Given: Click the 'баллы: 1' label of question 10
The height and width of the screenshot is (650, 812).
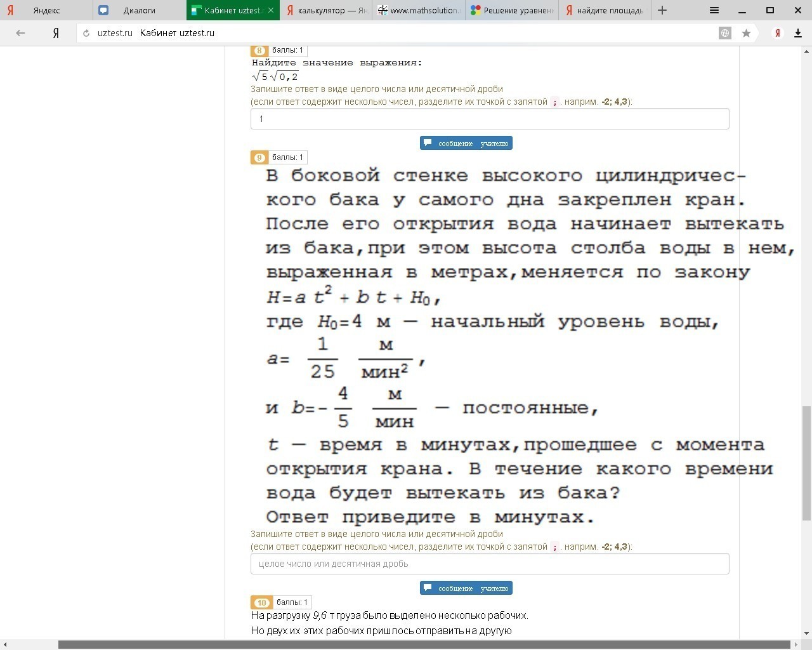Looking at the screenshot, I should point(292,602).
